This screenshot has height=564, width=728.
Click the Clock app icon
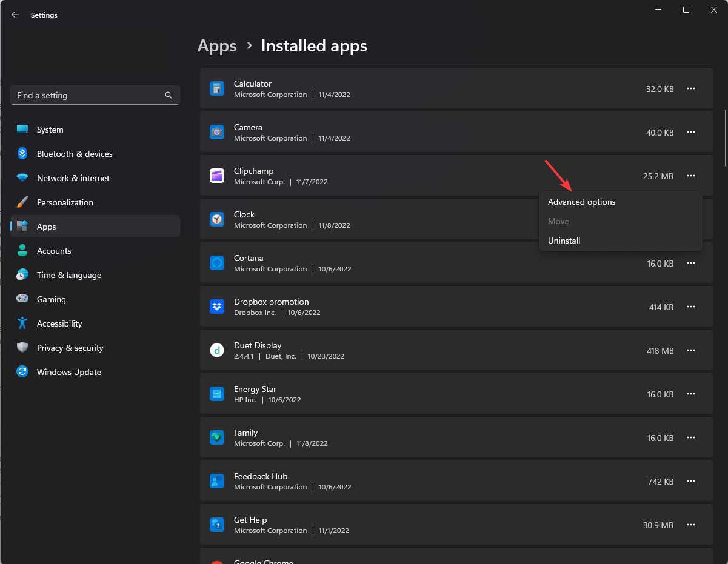pyautogui.click(x=217, y=219)
